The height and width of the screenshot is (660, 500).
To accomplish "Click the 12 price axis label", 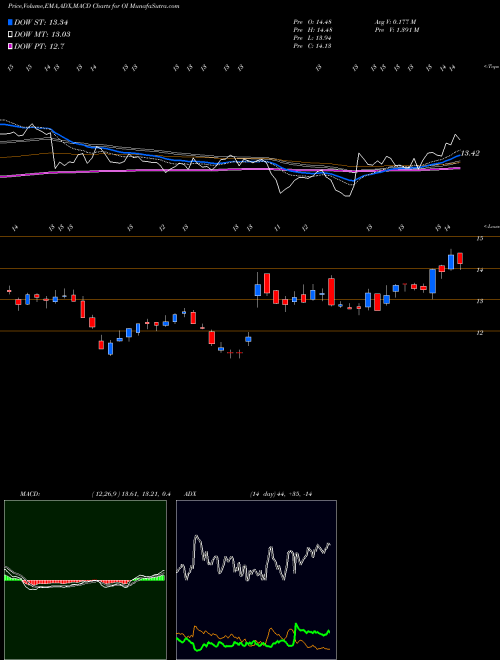I will point(479,333).
